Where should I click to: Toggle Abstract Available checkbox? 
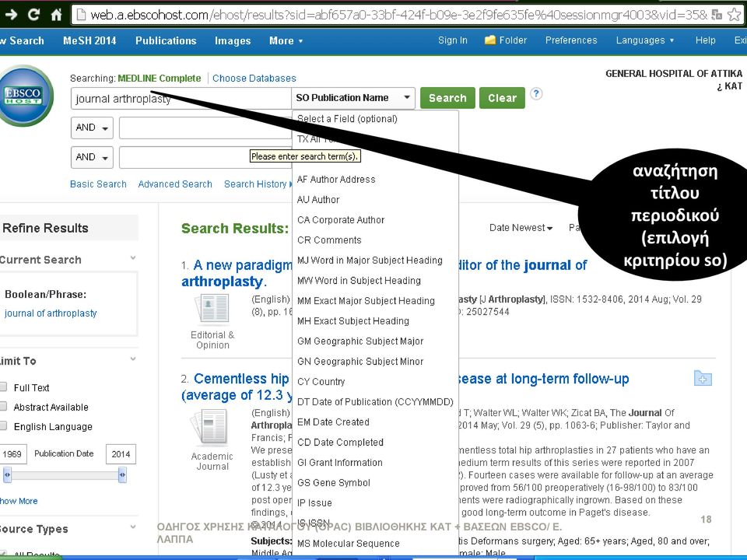tap(3, 406)
